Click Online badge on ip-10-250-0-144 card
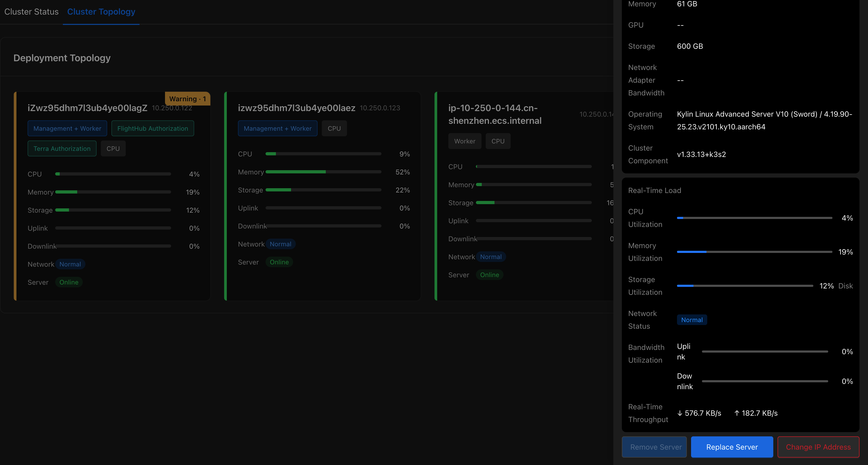Screen dimensions: 868x465 490,275
